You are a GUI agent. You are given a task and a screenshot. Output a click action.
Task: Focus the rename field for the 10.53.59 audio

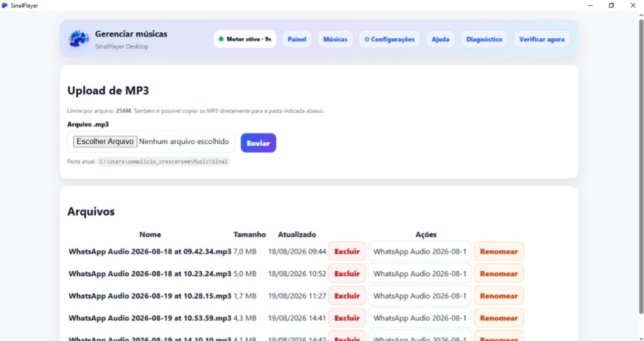pos(420,318)
